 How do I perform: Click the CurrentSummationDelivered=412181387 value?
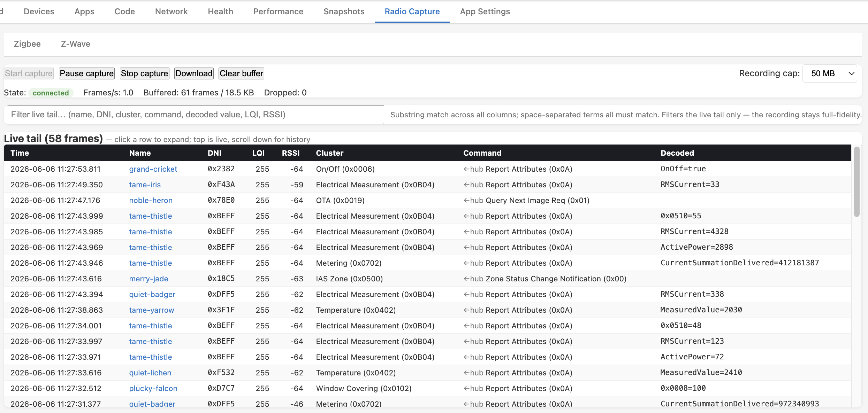[739, 263]
